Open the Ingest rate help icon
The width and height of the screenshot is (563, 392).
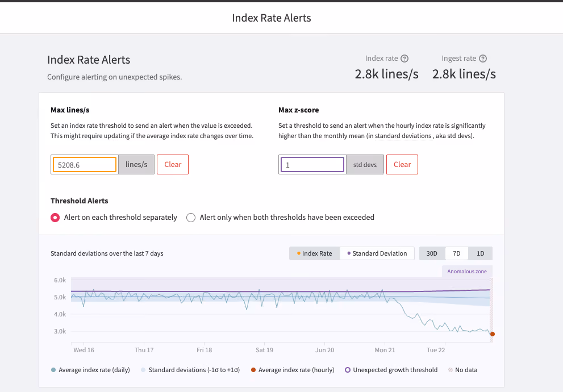pos(483,59)
